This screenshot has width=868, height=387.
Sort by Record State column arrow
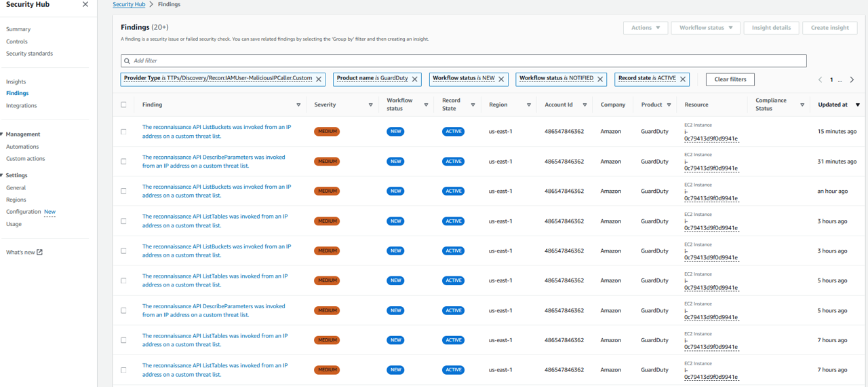[473, 105]
